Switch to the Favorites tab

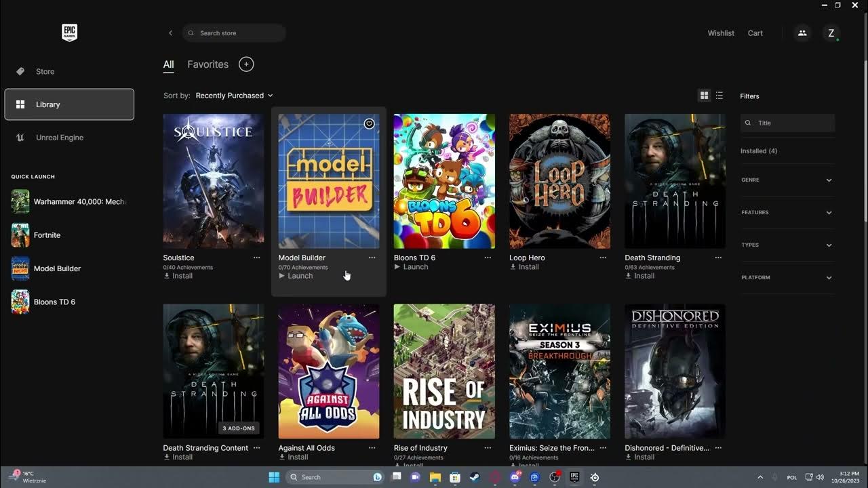208,64
